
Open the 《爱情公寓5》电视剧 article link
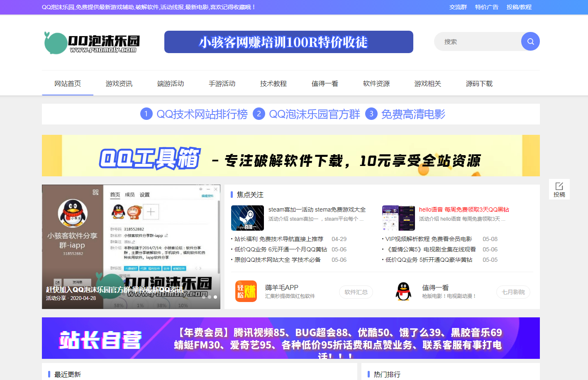tap(431, 249)
